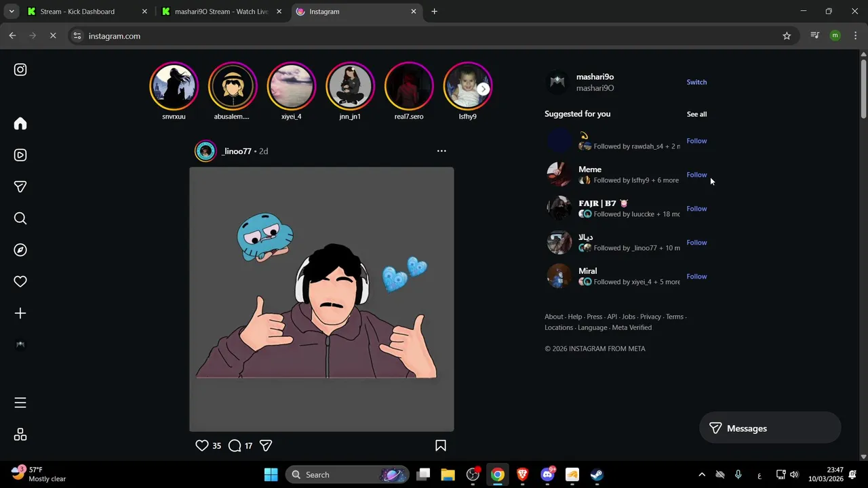Bookmark this page with star icon
This screenshot has height=488, width=868.
tap(787, 36)
